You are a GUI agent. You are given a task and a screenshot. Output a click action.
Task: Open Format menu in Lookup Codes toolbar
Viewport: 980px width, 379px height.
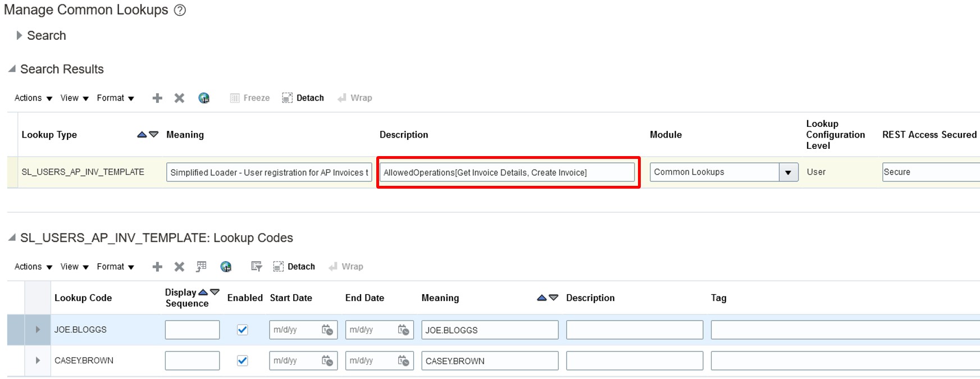115,266
